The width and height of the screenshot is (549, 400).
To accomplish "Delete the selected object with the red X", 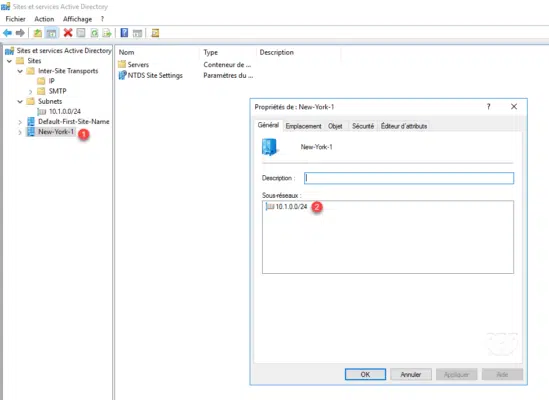I will click(68, 33).
